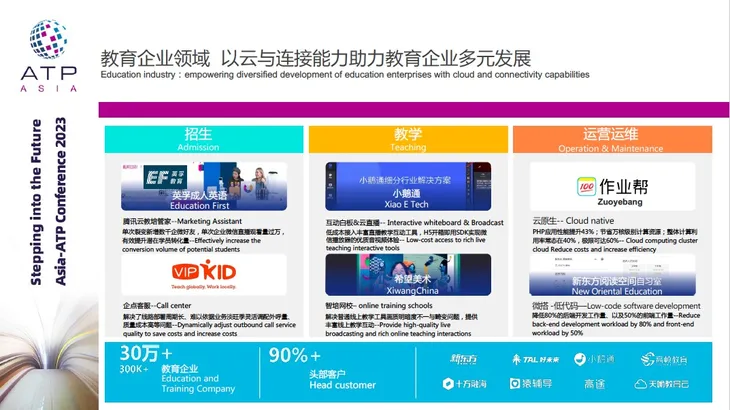
Task: Open the Xiao E Tech thumbnail
Action: coord(408,186)
